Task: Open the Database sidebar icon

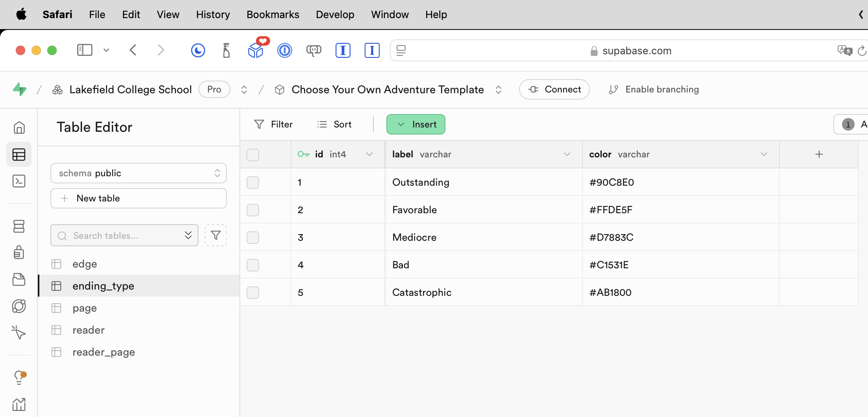Action: [x=19, y=226]
